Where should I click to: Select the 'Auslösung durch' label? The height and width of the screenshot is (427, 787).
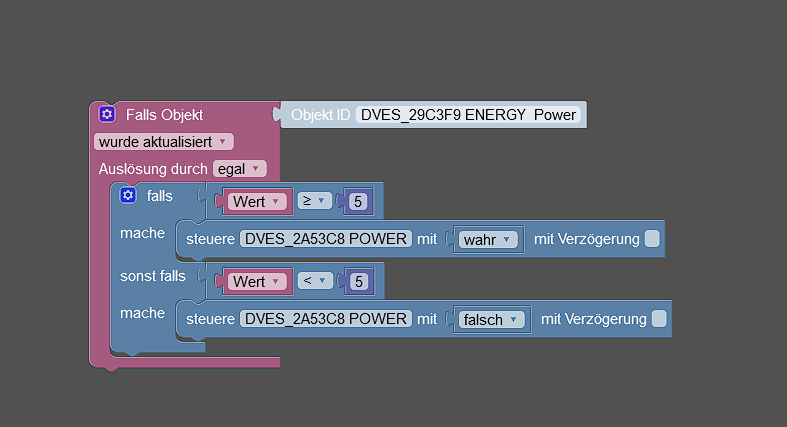[153, 169]
